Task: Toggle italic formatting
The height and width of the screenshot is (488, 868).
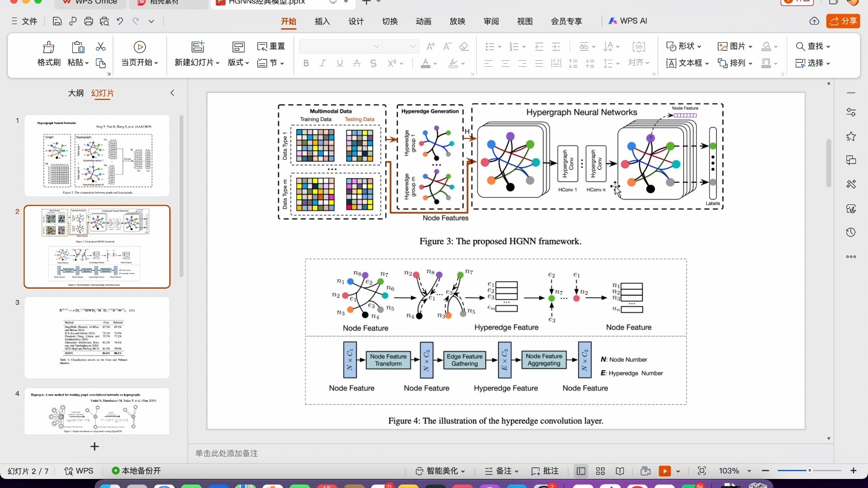Action: pyautogui.click(x=322, y=63)
